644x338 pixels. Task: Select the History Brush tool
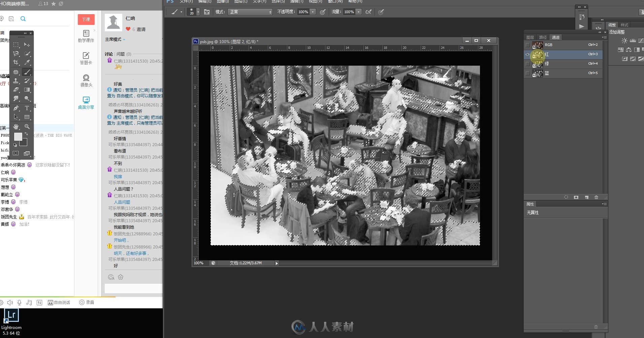pos(27,81)
